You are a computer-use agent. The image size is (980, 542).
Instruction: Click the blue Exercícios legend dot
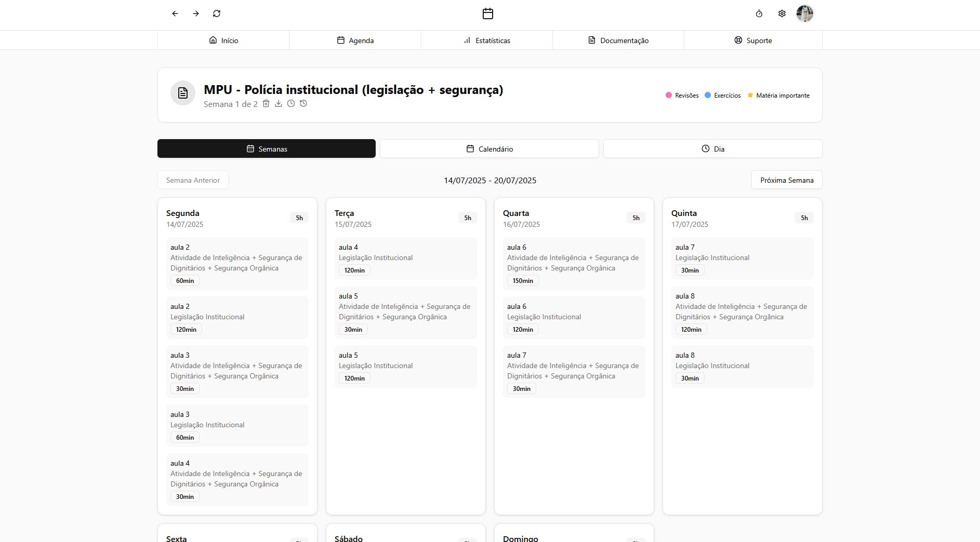pyautogui.click(x=708, y=95)
